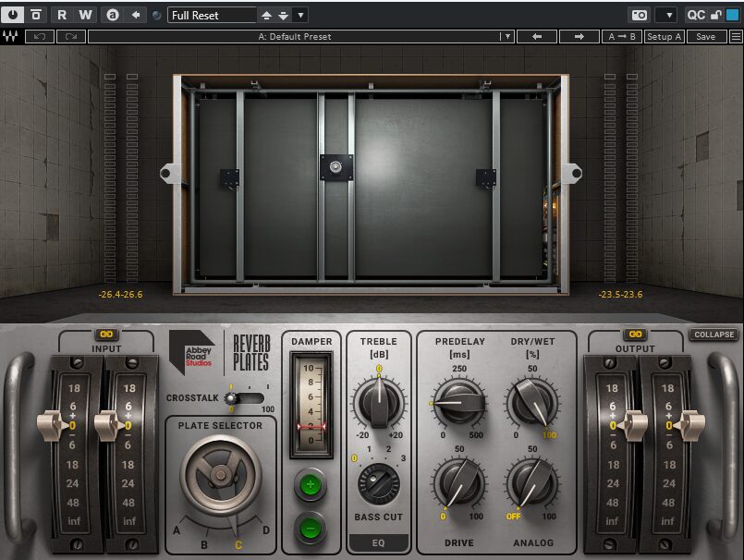Enable Write automation W button
Screen dimensions: 744x560
click(85, 15)
